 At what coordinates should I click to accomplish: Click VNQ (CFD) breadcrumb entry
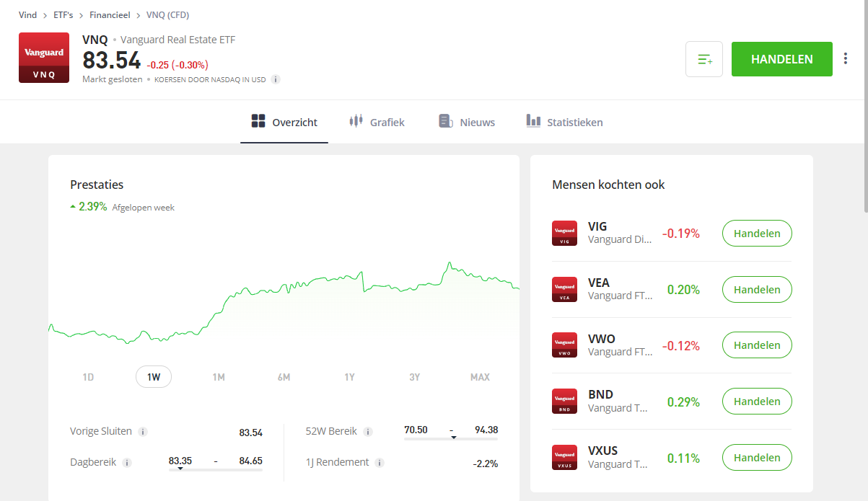click(167, 14)
